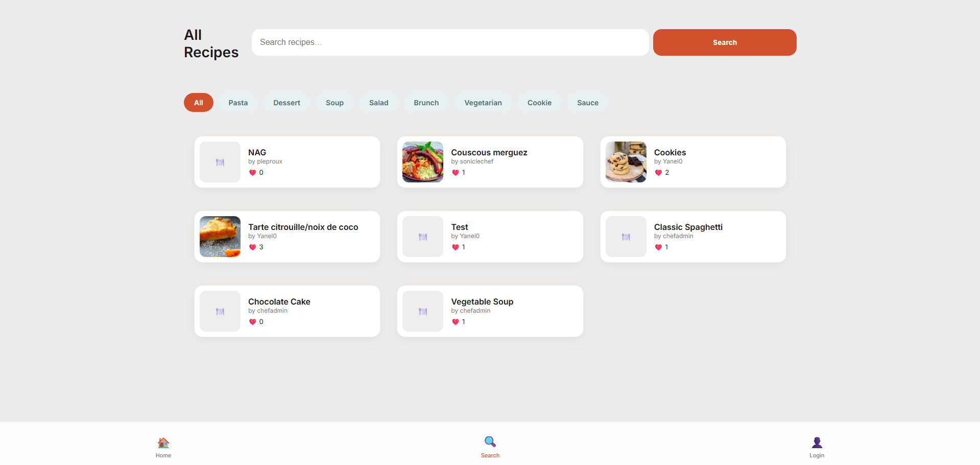This screenshot has width=980, height=465.
Task: Click the heart icon on Vegetable Soup
Action: [456, 322]
